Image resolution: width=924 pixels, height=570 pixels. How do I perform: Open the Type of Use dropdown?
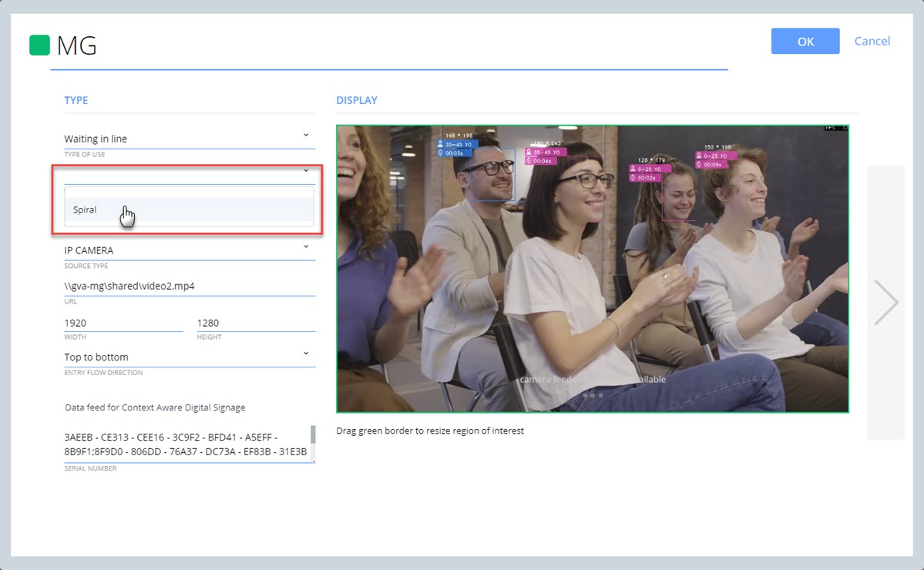coord(189,139)
